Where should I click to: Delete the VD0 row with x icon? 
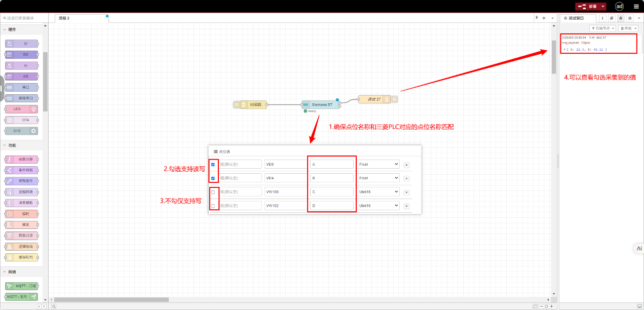[x=406, y=165]
